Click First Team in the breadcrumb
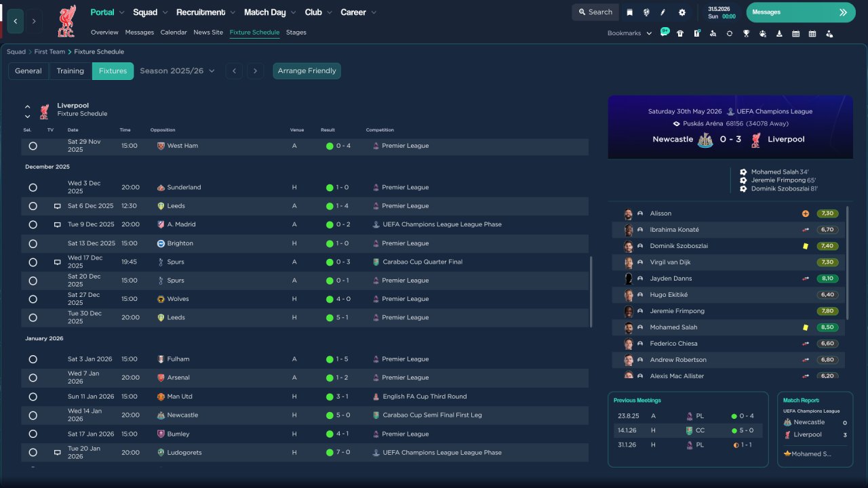 coord(50,52)
